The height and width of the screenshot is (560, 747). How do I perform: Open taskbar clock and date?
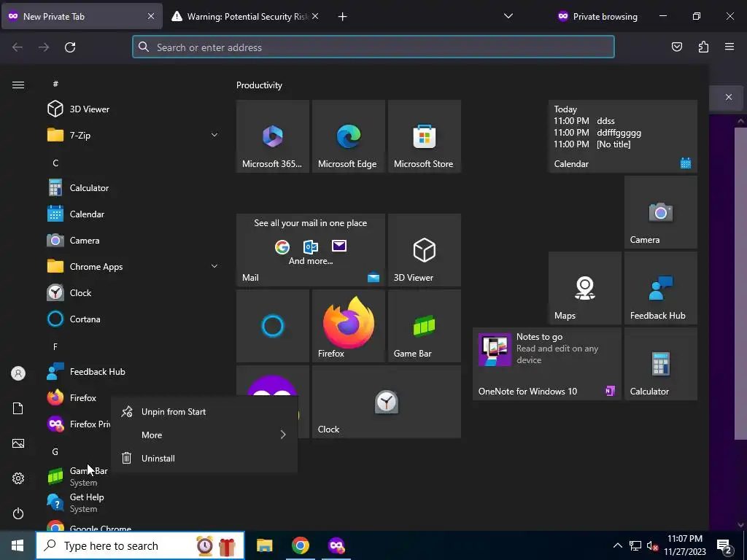tap(684, 545)
